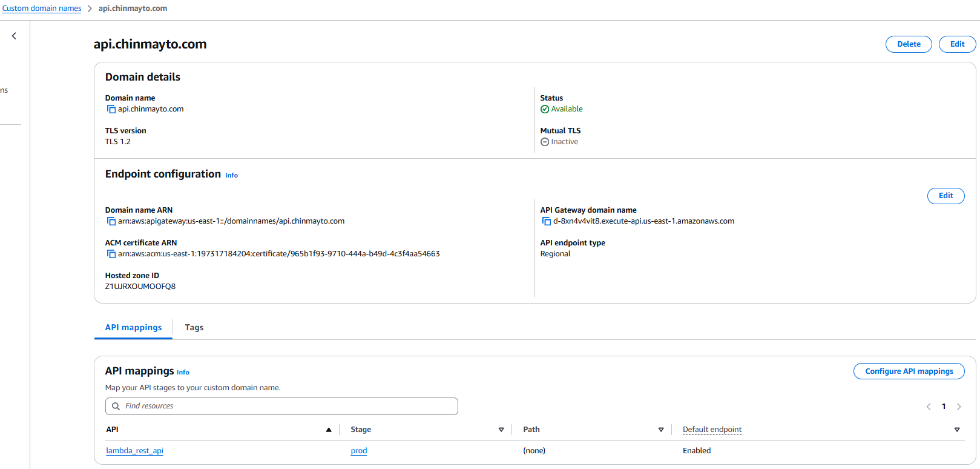
Task: Open Configure API mappings
Action: point(909,371)
